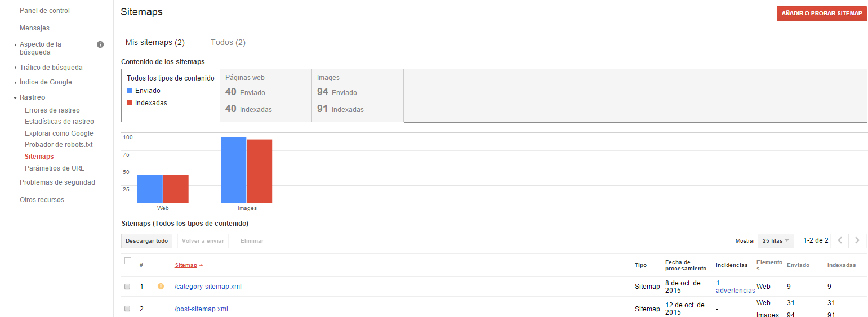Check the box for category-sitemap.xml row

pos(127,287)
